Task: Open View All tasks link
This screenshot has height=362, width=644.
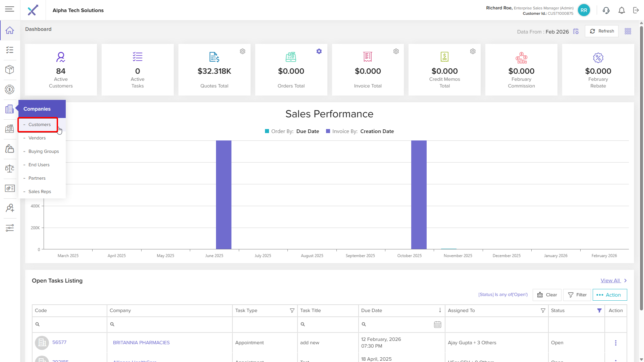Action: tap(610, 281)
